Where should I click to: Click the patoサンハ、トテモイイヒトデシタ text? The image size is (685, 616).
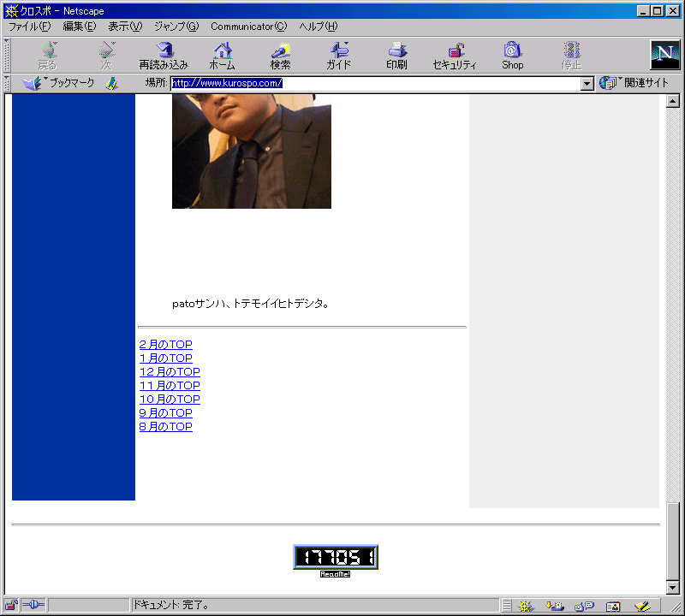pos(250,304)
